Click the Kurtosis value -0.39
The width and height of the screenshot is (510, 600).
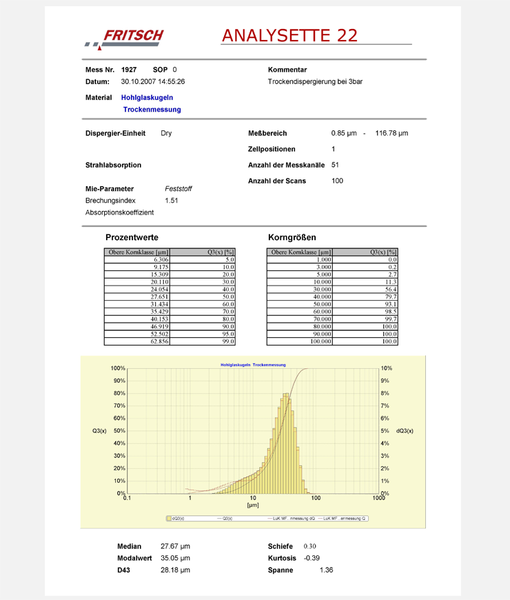[x=311, y=558]
